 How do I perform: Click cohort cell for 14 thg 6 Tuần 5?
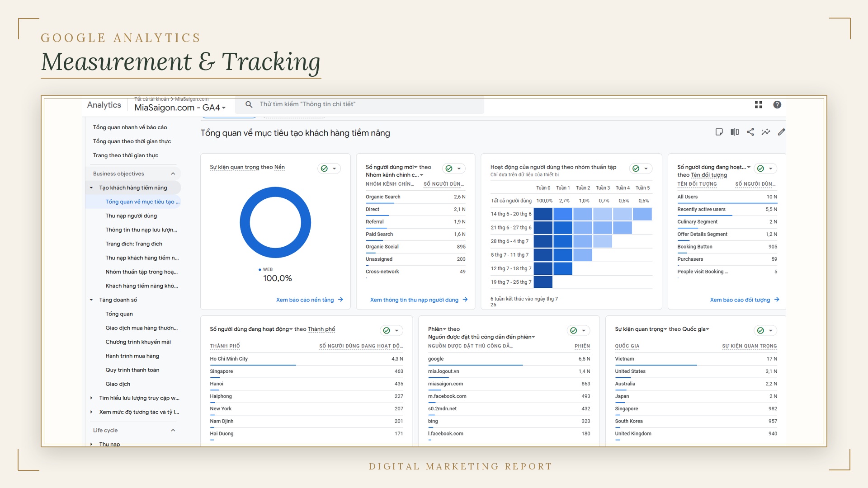(642, 214)
